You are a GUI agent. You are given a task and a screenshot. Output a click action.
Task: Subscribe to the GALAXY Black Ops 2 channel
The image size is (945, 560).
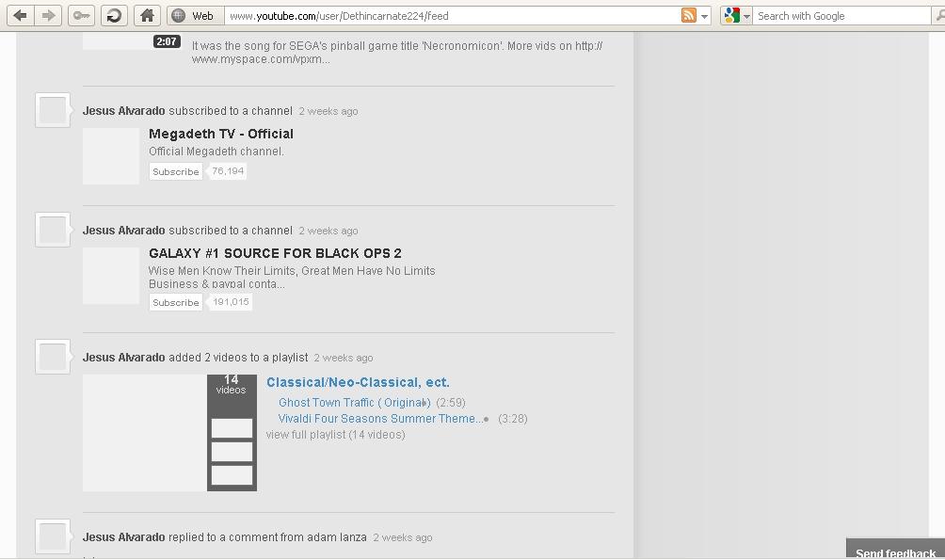point(175,302)
